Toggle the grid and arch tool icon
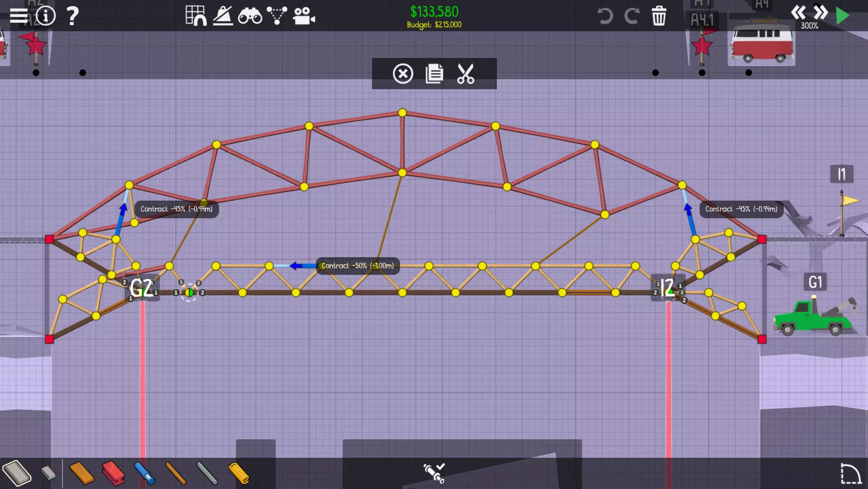The height and width of the screenshot is (489, 868). click(196, 15)
